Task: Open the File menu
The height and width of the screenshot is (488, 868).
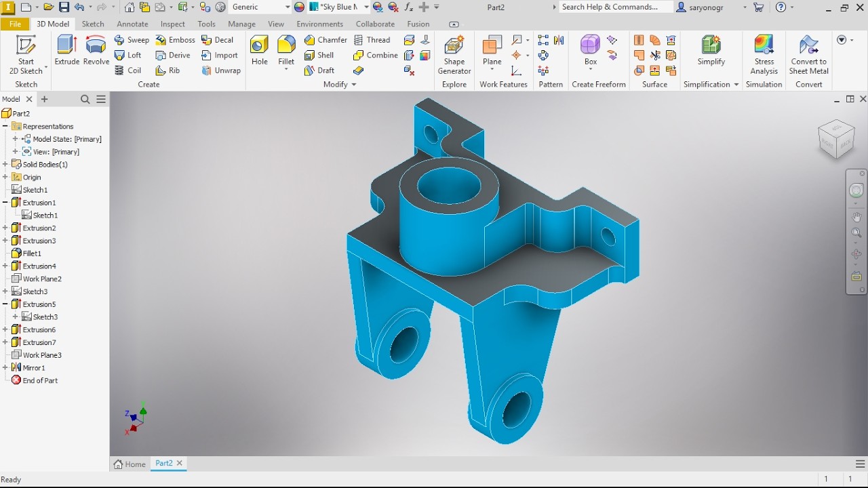Action: tap(14, 24)
